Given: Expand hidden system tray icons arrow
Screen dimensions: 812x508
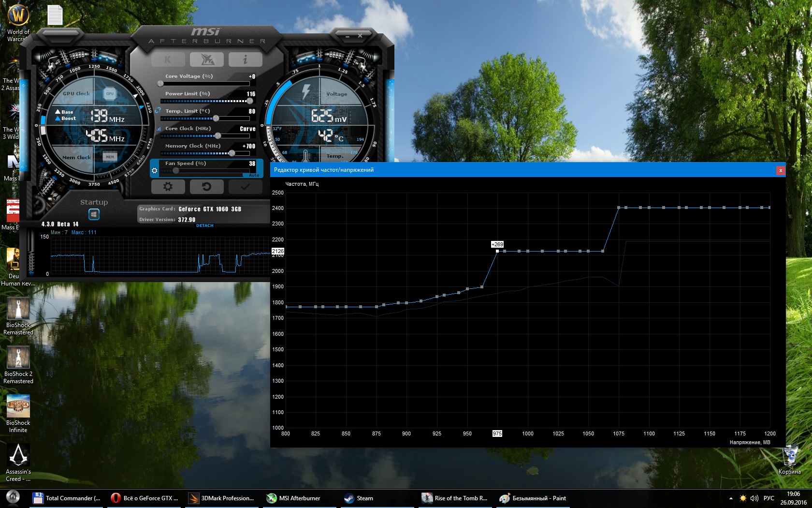Looking at the screenshot, I should 731,498.
